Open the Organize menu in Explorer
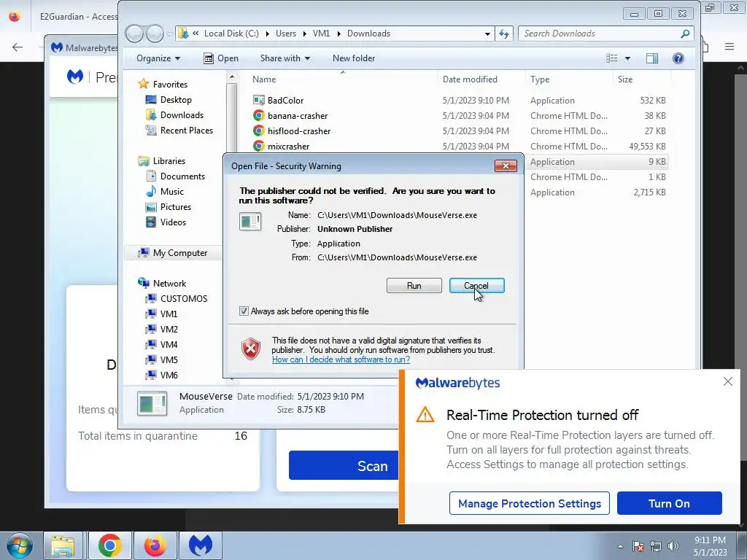 (x=158, y=58)
